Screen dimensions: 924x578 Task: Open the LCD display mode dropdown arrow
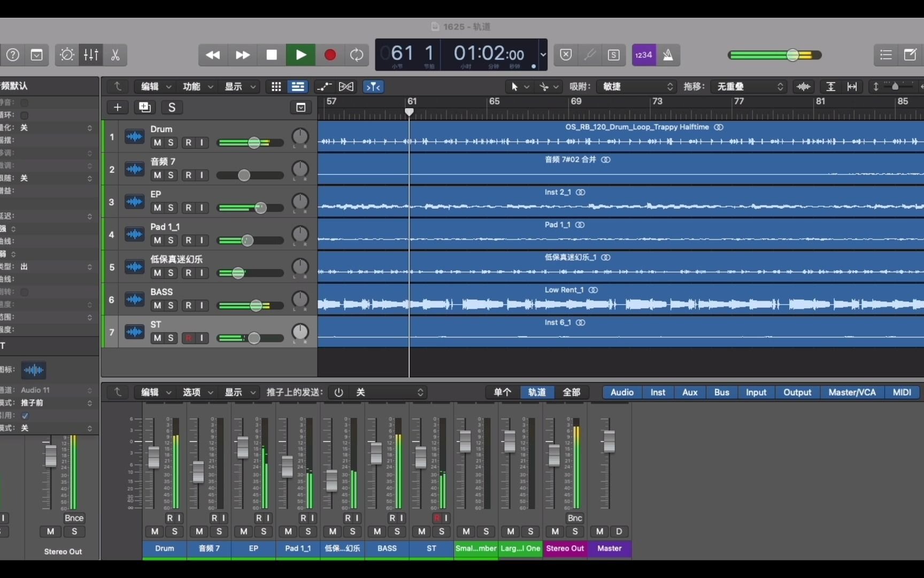543,55
